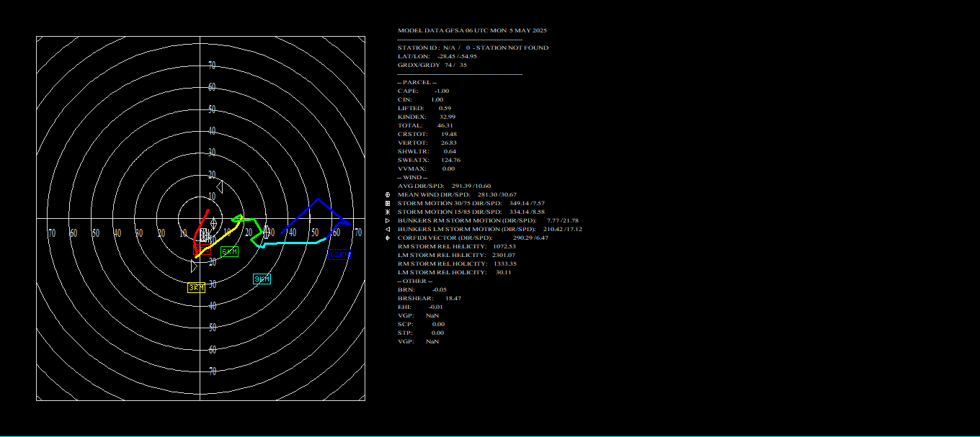Click the Corfidi vector diamond legend symbol
Image resolution: width=980 pixels, height=437 pixels.
[388, 238]
